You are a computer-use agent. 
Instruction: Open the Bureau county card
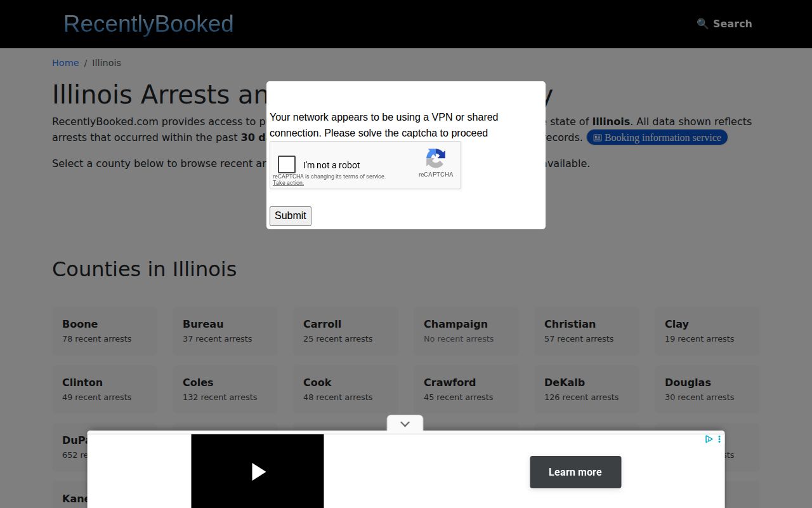[x=225, y=331]
